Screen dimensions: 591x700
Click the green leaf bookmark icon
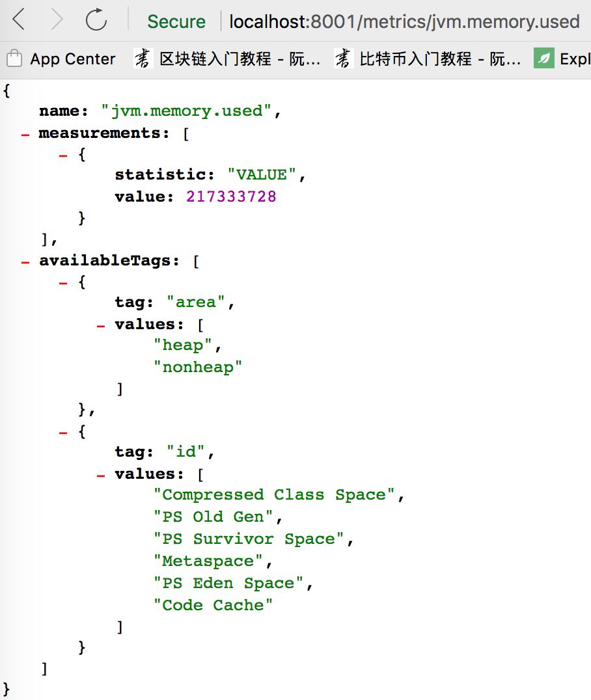click(x=543, y=59)
